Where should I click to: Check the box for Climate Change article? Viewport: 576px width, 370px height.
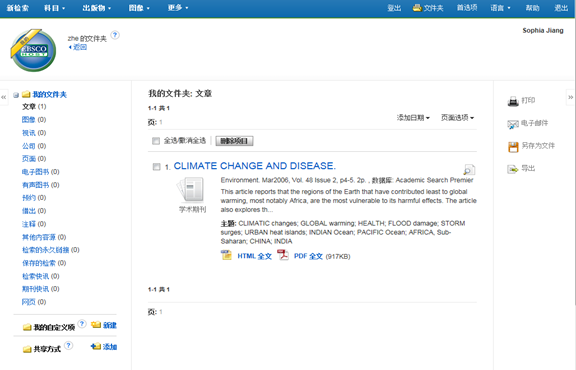coord(156,167)
